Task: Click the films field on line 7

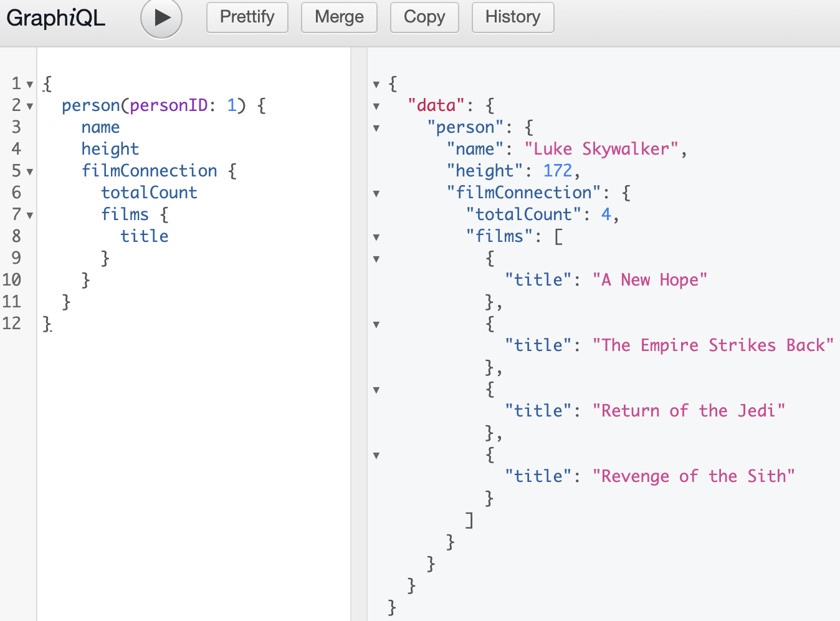Action: pyautogui.click(x=125, y=214)
